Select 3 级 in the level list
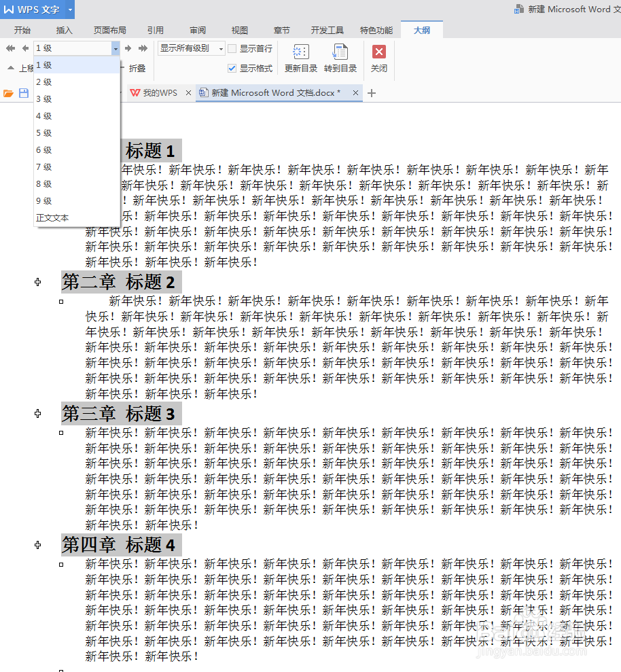Viewport: 621px width, 672px height. tap(77, 99)
